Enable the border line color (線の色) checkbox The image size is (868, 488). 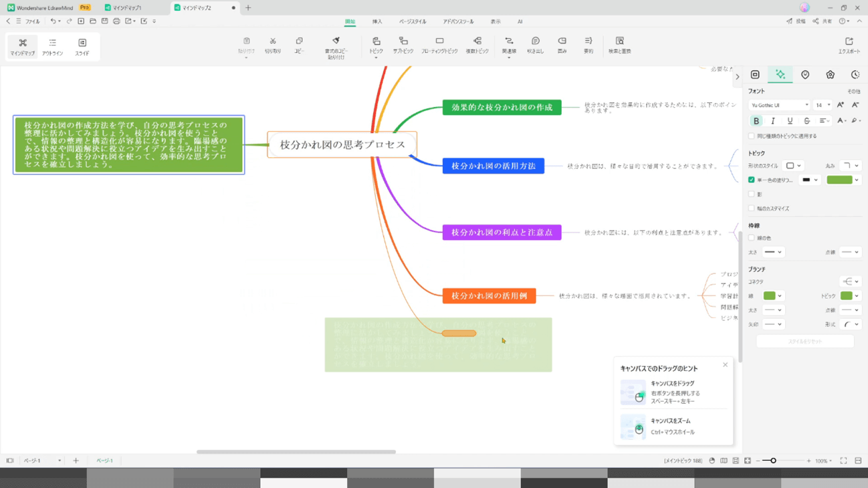(752, 238)
